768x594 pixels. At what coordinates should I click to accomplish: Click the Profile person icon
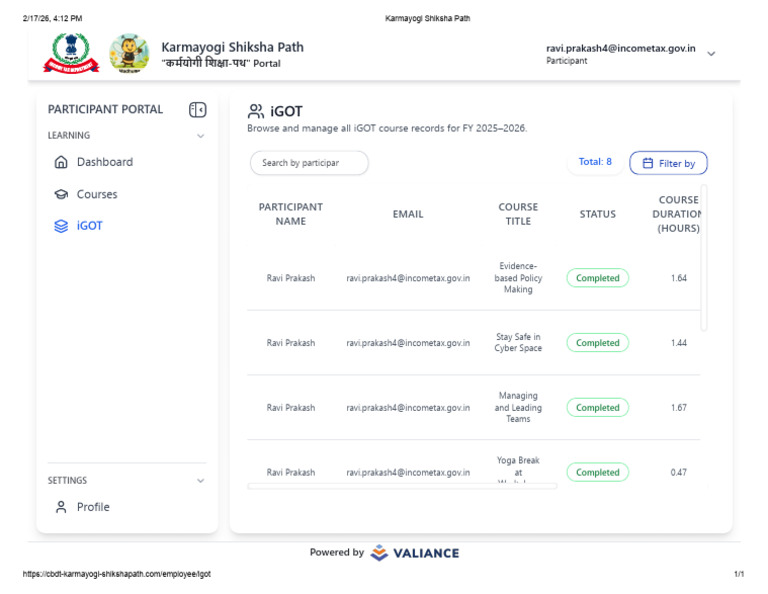pyautogui.click(x=61, y=507)
